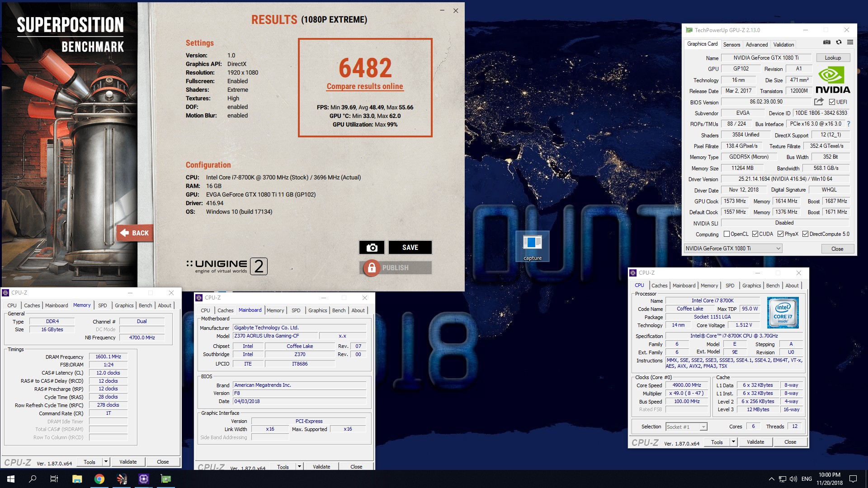Open the network icon in system tray
Viewport: 868px width, 488px height.
click(782, 479)
